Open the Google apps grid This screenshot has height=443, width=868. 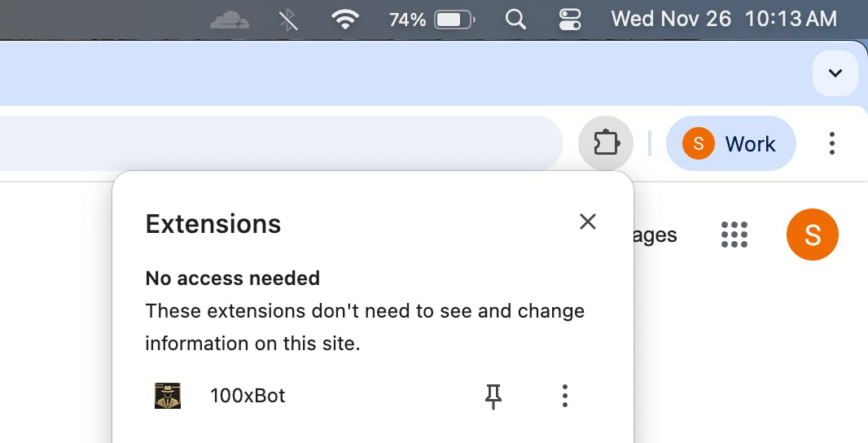pyautogui.click(x=734, y=235)
